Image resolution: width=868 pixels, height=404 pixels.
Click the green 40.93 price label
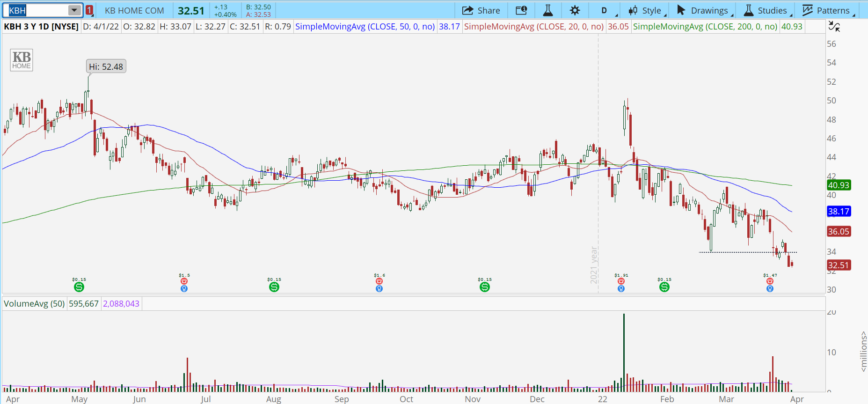[838, 185]
